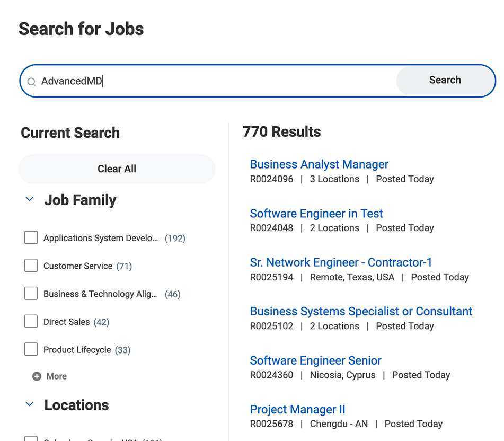Collapse the Job Family chevron

tap(30, 199)
